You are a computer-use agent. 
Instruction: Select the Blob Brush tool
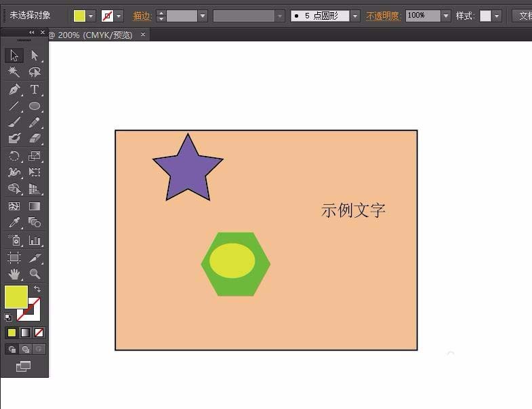14,138
